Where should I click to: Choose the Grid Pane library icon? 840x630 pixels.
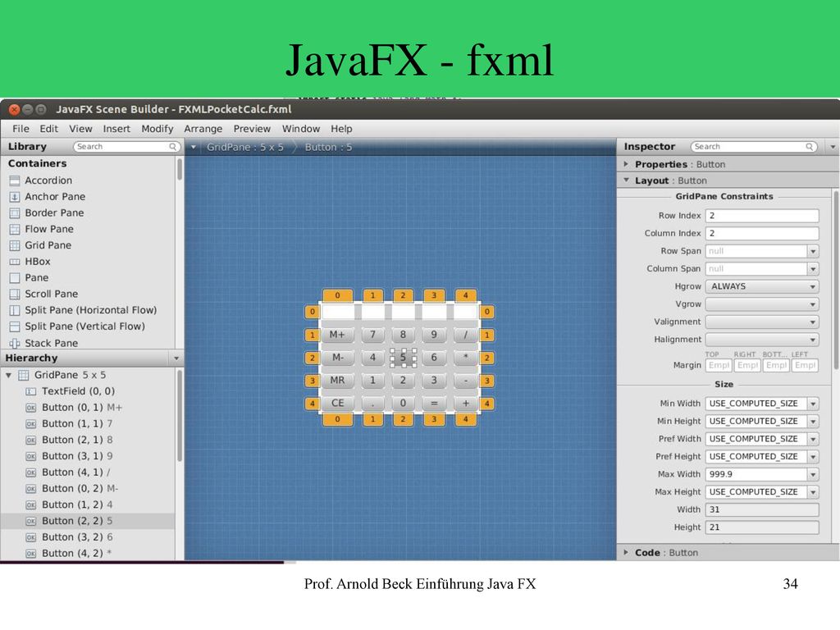pos(15,245)
